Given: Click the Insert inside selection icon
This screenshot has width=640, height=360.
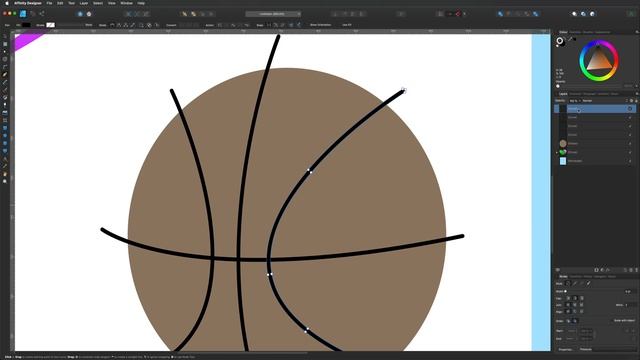Looking at the screenshot, I should [592, 14].
